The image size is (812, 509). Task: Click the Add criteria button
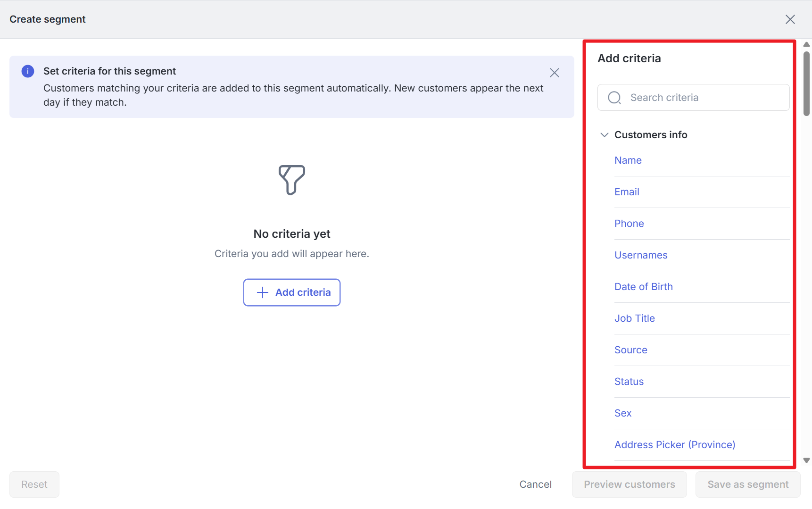[x=292, y=292]
